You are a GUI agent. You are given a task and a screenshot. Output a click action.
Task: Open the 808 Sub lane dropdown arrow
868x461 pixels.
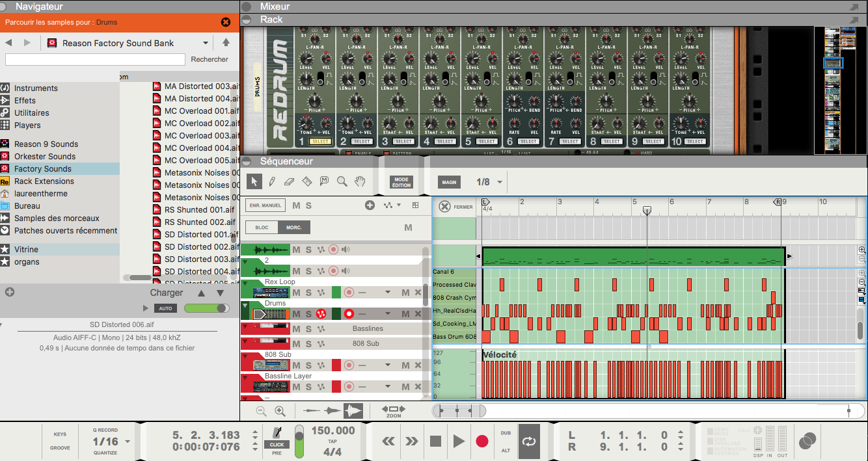click(388, 365)
